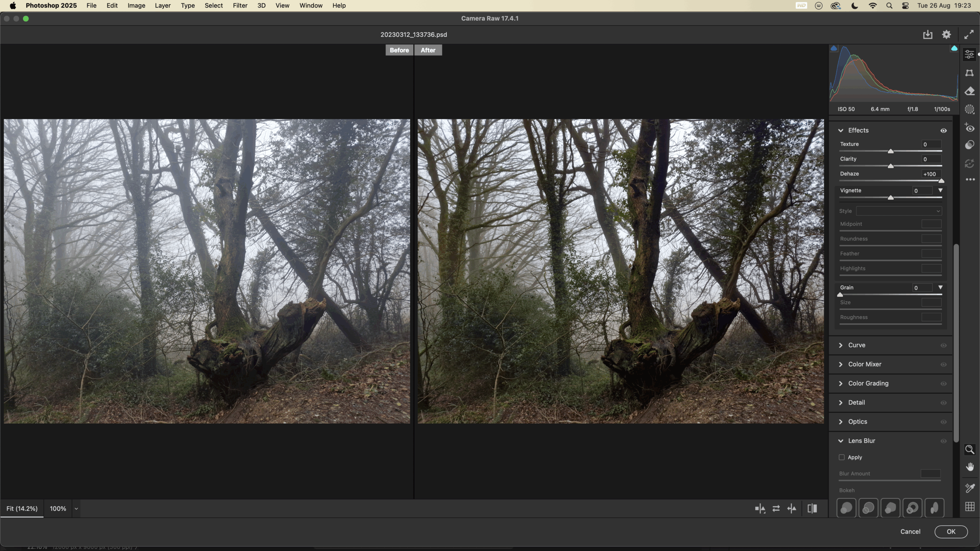
Task: Click the save image download icon
Action: point(928,35)
